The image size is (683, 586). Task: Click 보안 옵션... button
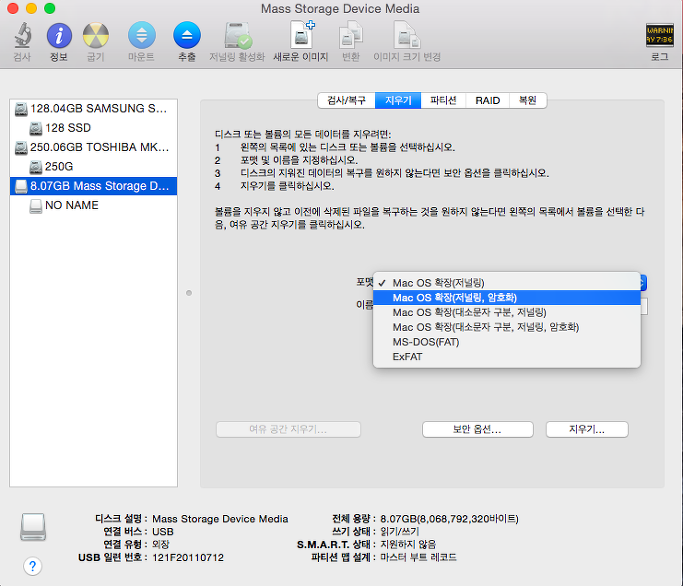pos(477,430)
